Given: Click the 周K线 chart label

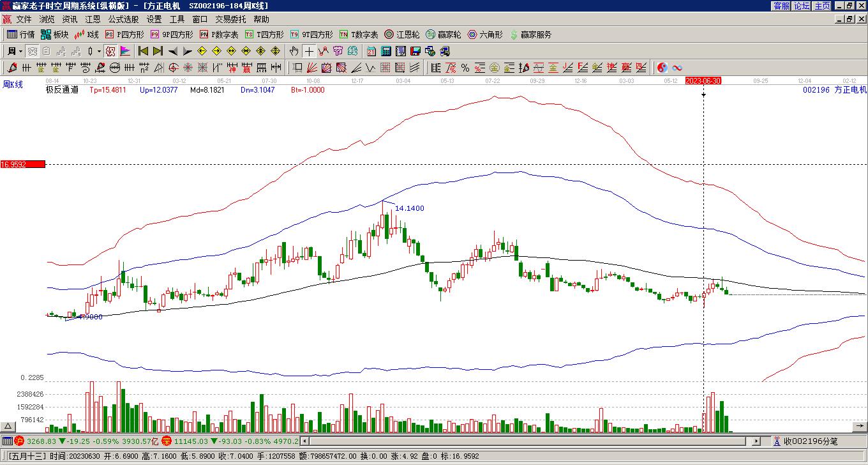Looking at the screenshot, I should point(12,84).
